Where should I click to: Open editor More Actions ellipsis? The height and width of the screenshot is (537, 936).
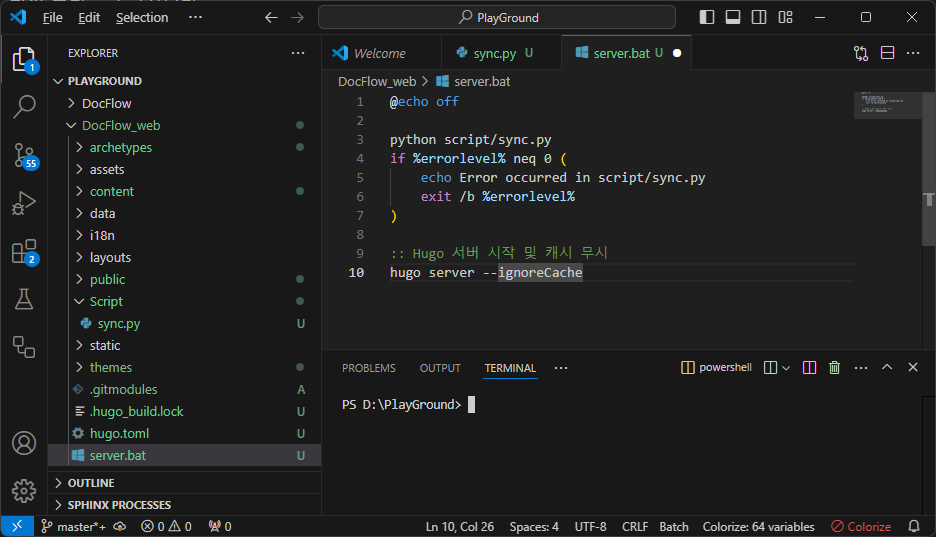pos(913,53)
